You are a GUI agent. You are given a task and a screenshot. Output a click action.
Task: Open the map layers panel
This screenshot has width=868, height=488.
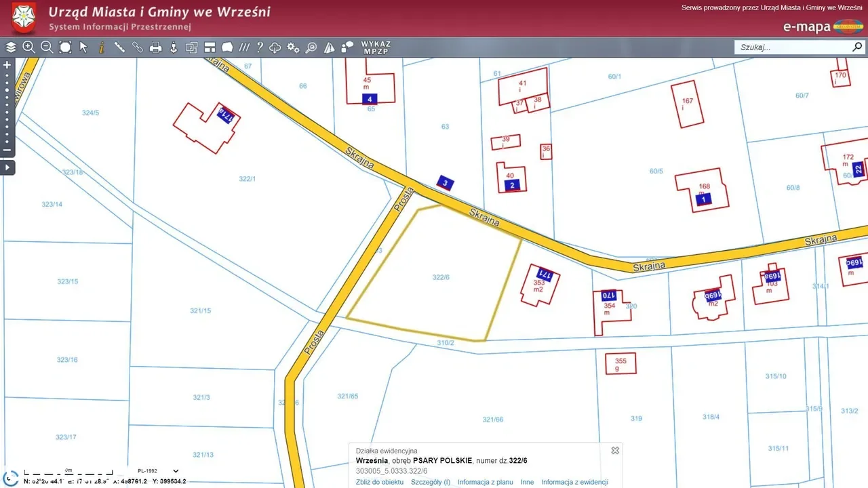click(x=11, y=47)
